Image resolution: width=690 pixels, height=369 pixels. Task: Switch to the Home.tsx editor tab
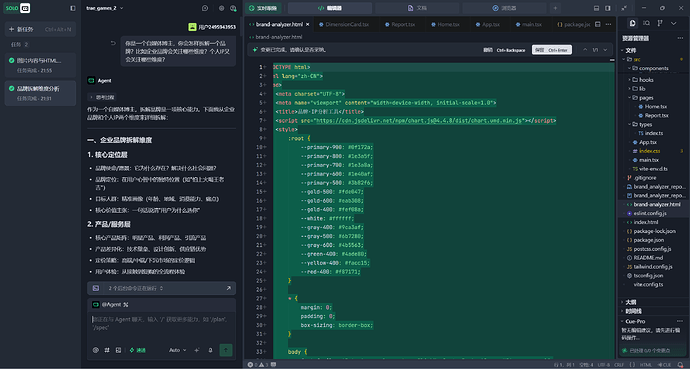pos(444,25)
